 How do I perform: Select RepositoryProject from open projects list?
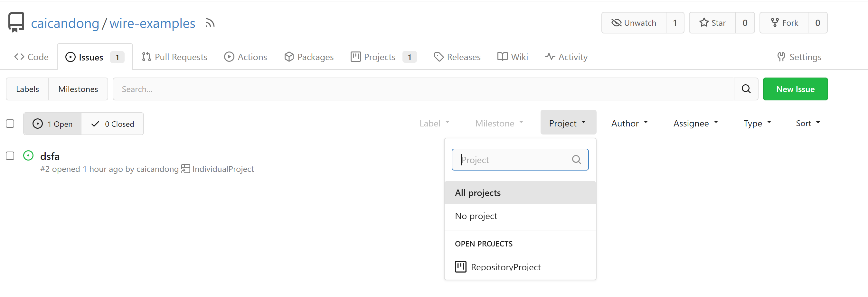pyautogui.click(x=505, y=267)
